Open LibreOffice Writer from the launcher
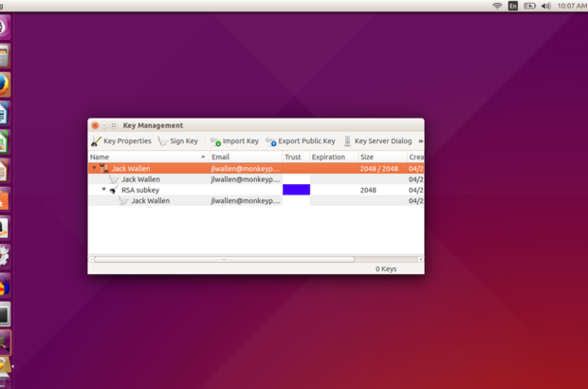The image size is (588, 389). point(4,113)
